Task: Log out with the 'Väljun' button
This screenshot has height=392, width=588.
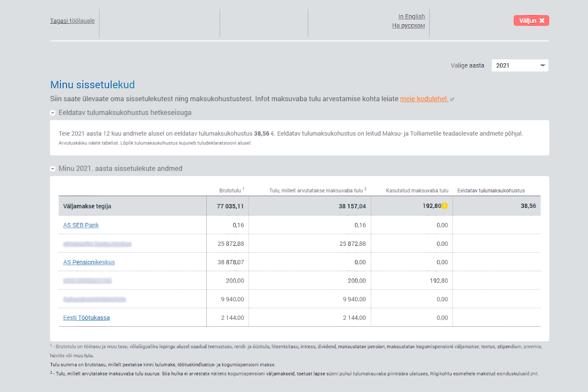Action: coord(531,20)
